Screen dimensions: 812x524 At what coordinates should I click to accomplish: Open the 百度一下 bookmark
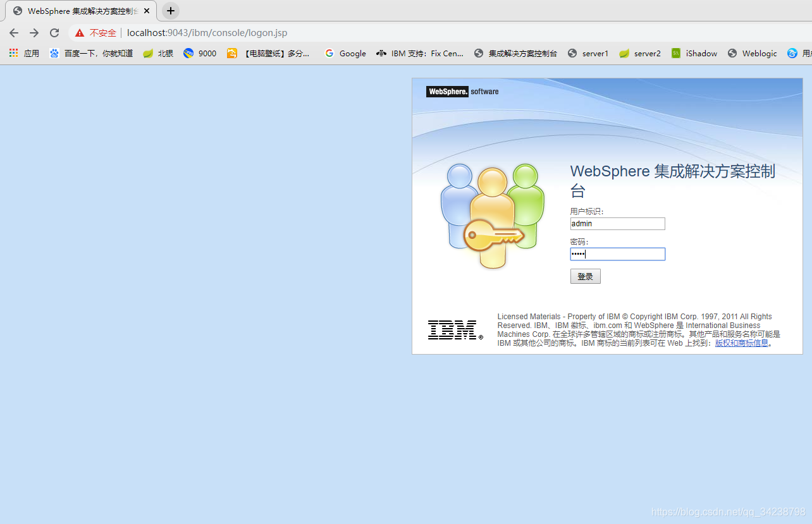coord(91,54)
